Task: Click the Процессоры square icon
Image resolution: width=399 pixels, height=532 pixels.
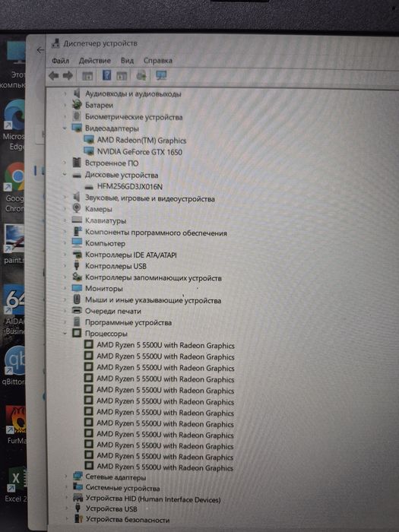Action: pyautogui.click(x=77, y=333)
